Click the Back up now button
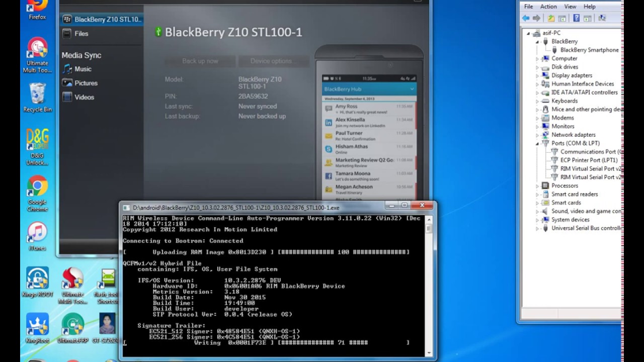This screenshot has height=362, width=644. click(200, 61)
